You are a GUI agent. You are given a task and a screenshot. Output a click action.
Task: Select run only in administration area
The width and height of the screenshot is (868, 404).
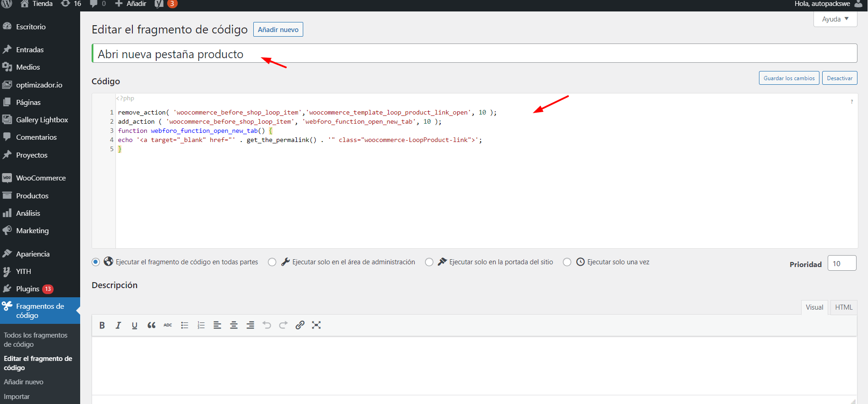[x=272, y=262]
